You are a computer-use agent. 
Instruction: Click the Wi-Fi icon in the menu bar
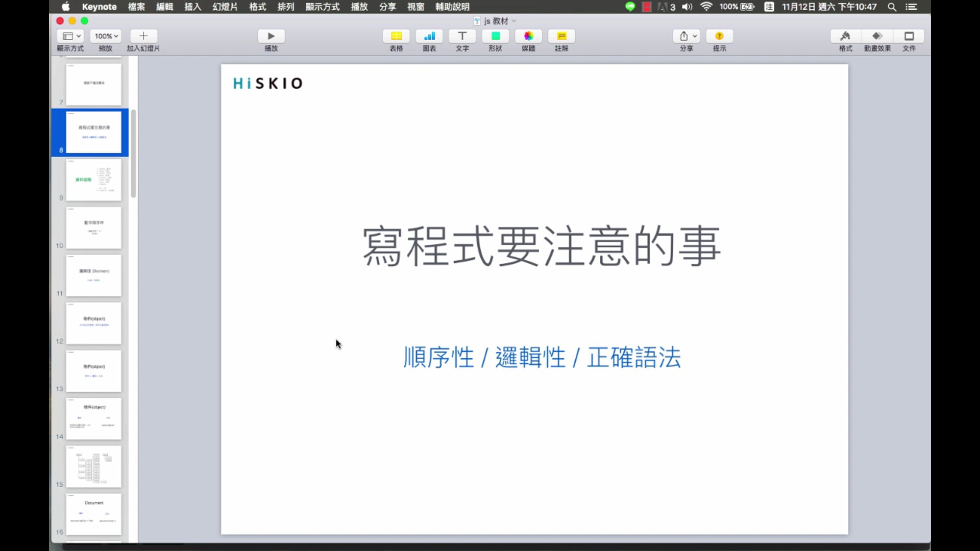(x=706, y=7)
